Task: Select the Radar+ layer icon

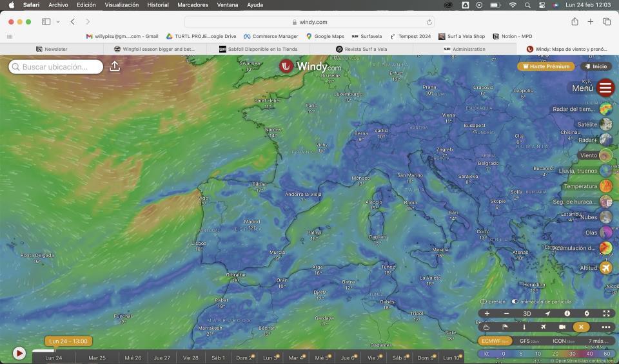Action: click(x=606, y=140)
